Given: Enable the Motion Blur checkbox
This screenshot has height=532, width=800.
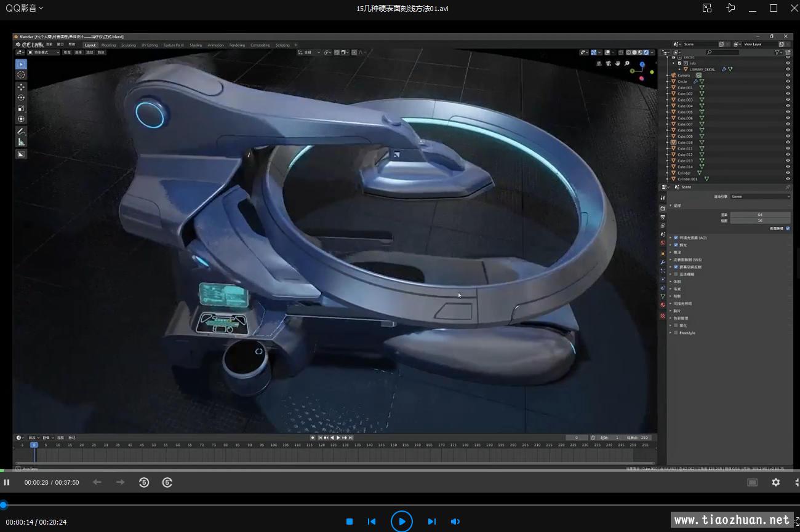Looking at the screenshot, I should coord(676,274).
